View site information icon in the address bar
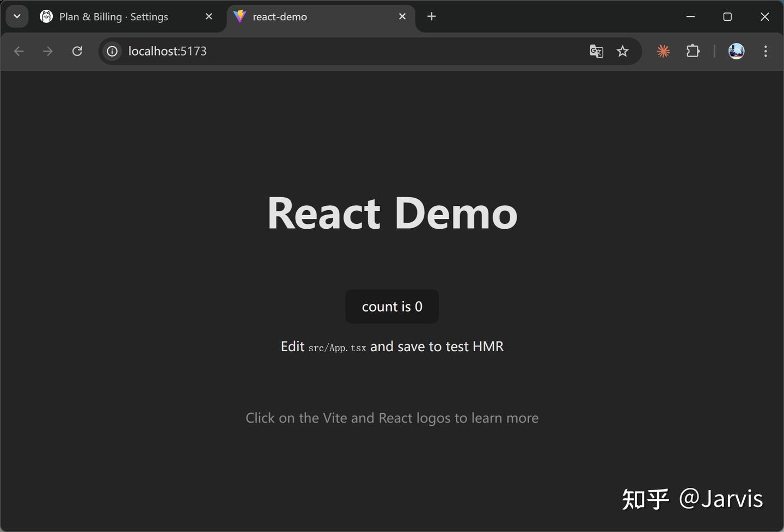 pyautogui.click(x=112, y=51)
